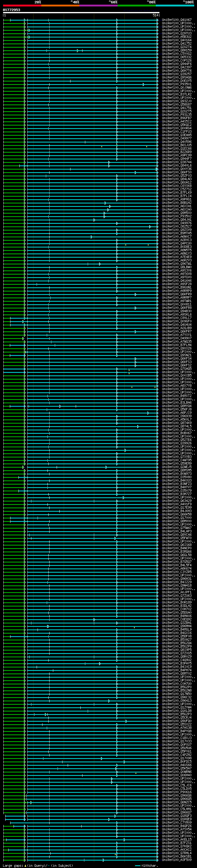Image resolution: width=197 pixels, height=868 pixels.
Task: Select hit label UniRef100_Q6H7T6
Action: click(177, 71)
